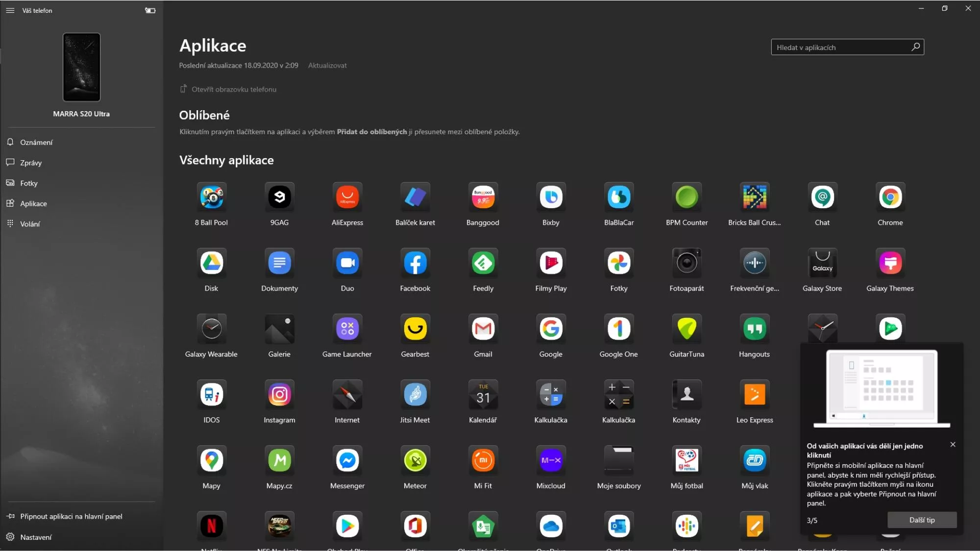
Task: Launch the Gmail app
Action: coord(483,329)
